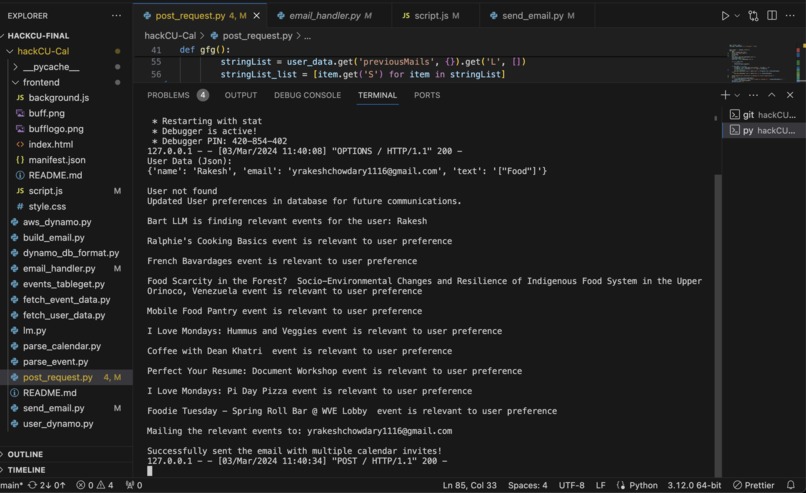The height and width of the screenshot is (493, 806).
Task: Select post_request.py in the explorer
Action: pos(58,377)
